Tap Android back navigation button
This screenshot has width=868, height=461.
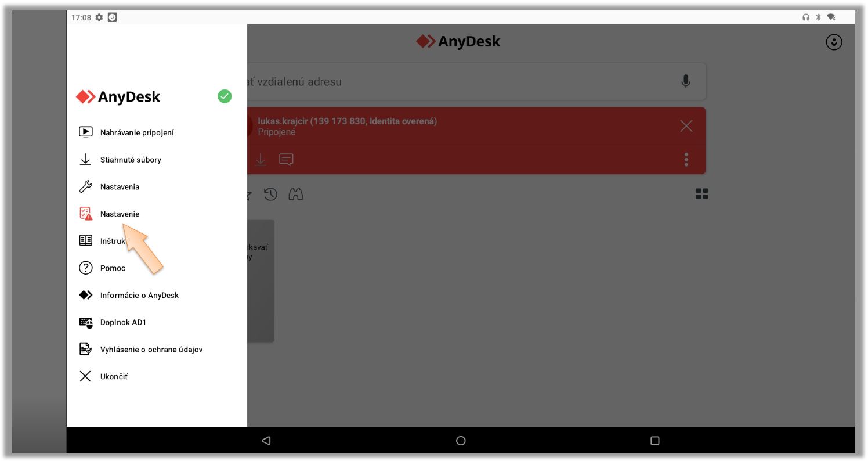point(266,441)
